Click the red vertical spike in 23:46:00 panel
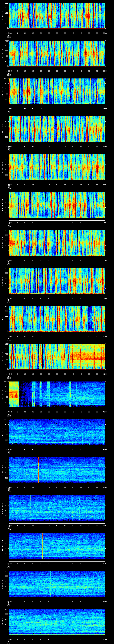The width and height of the screenshot is (114, 644). click(50, 584)
